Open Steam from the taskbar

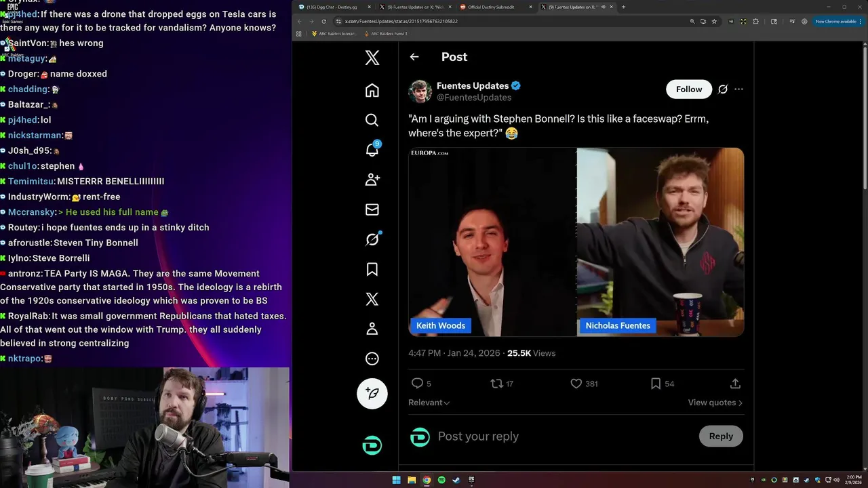coord(456,480)
